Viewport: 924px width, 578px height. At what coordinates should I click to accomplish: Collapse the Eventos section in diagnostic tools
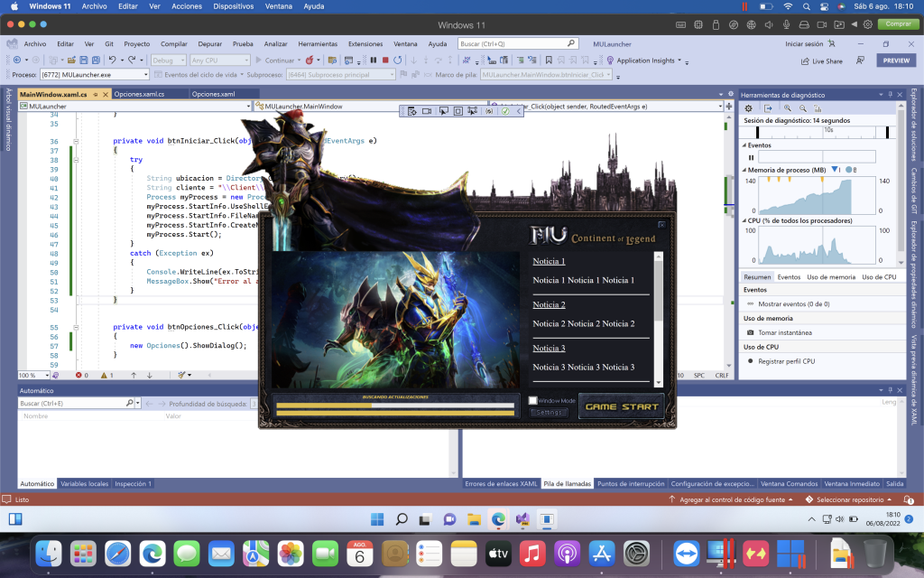(744, 145)
